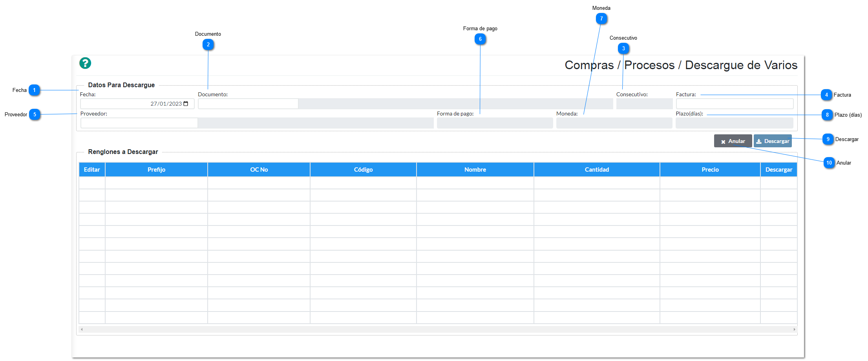Click the right arrow of horizontal scrollbar
868x361 pixels.
pyautogui.click(x=794, y=329)
